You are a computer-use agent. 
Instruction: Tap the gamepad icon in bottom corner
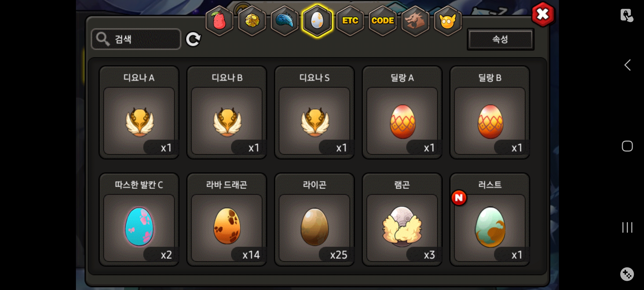(x=627, y=274)
